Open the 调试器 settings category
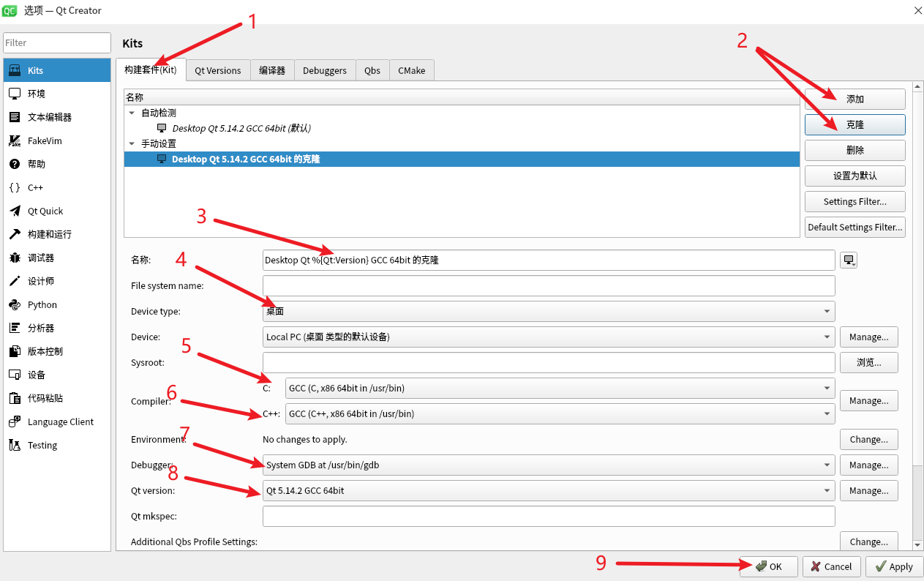 pos(57,258)
